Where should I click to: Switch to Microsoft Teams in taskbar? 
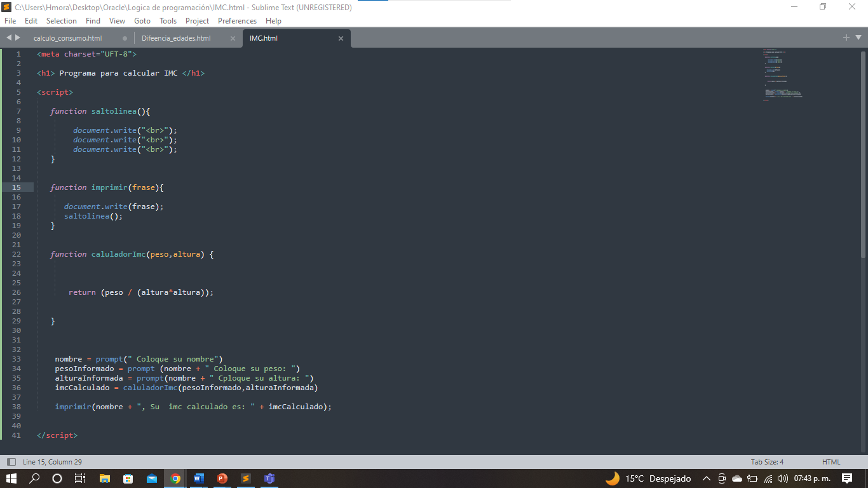[269, 478]
